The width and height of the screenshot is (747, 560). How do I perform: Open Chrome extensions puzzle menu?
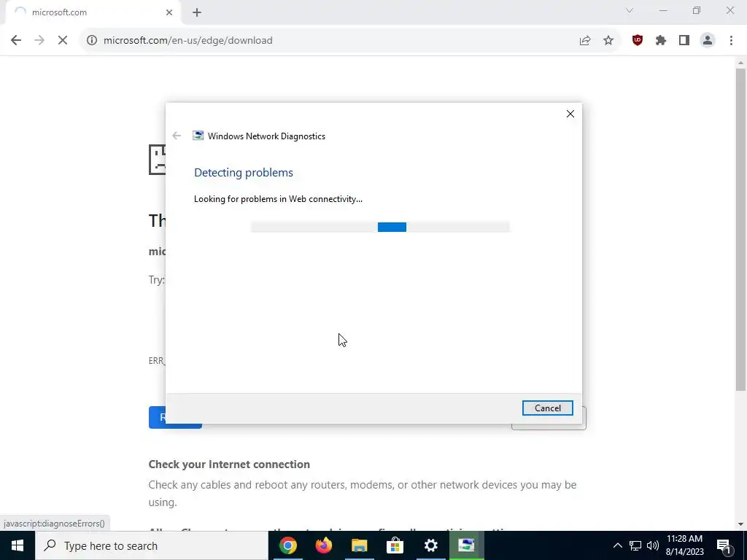pyautogui.click(x=661, y=41)
